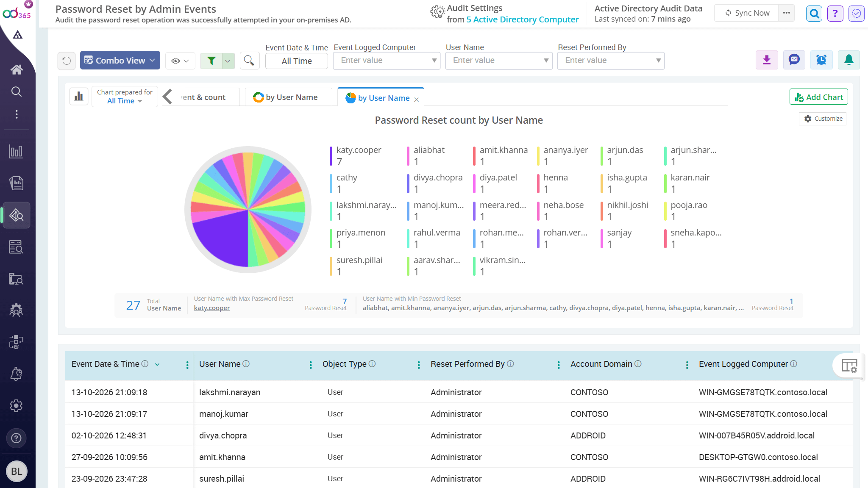Click the Event Logged Computer info icon
868x488 pixels.
[x=794, y=363]
